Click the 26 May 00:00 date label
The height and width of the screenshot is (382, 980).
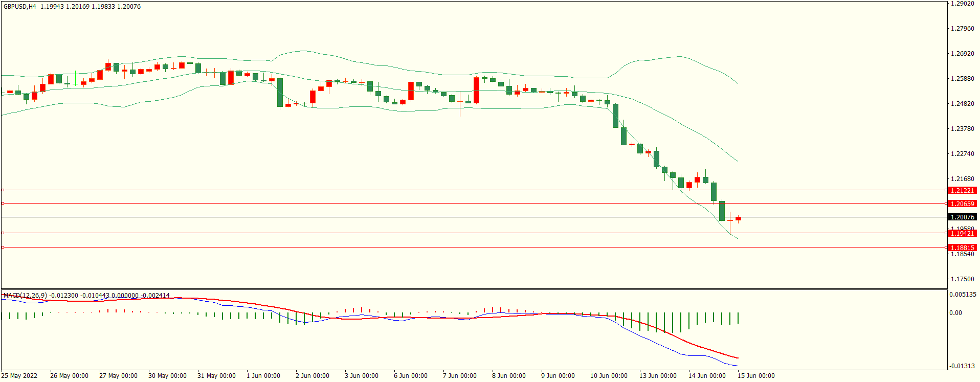[69, 376]
